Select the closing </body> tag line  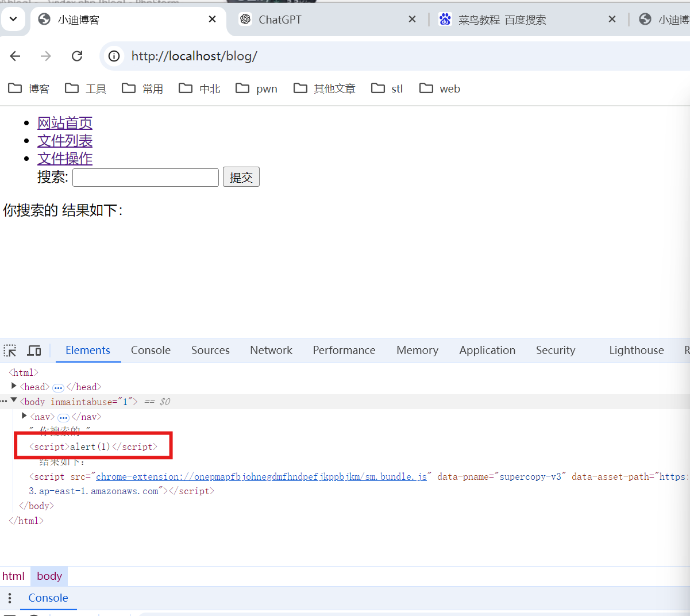click(36, 506)
